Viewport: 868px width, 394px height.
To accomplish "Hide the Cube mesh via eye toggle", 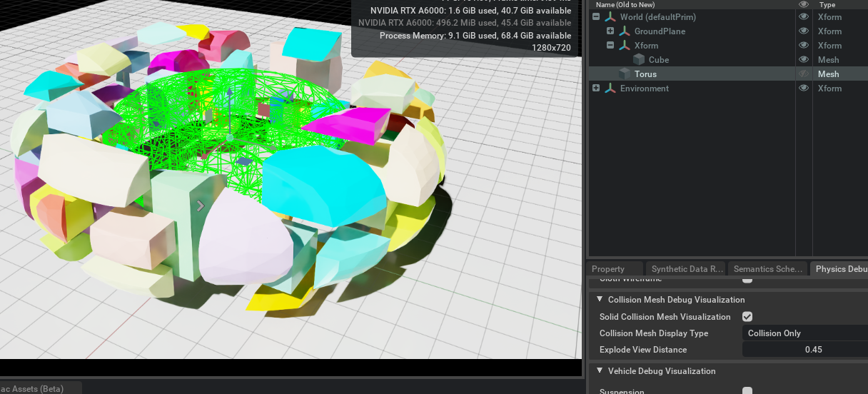I will pos(804,60).
